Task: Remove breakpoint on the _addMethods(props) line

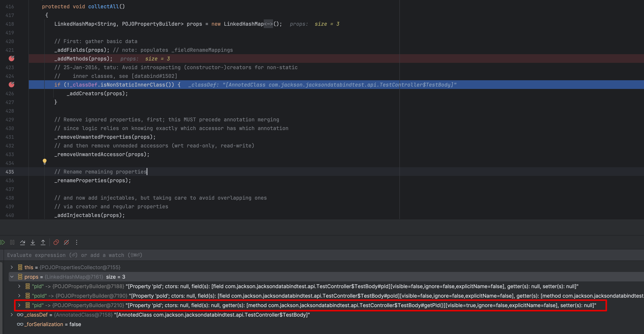Action: [x=11, y=58]
